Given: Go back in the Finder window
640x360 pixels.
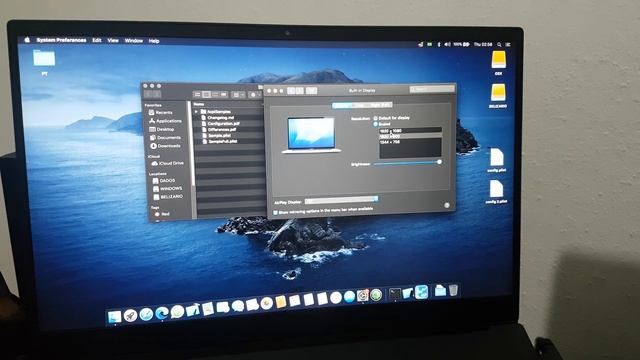Looking at the screenshot, I should click(148, 94).
